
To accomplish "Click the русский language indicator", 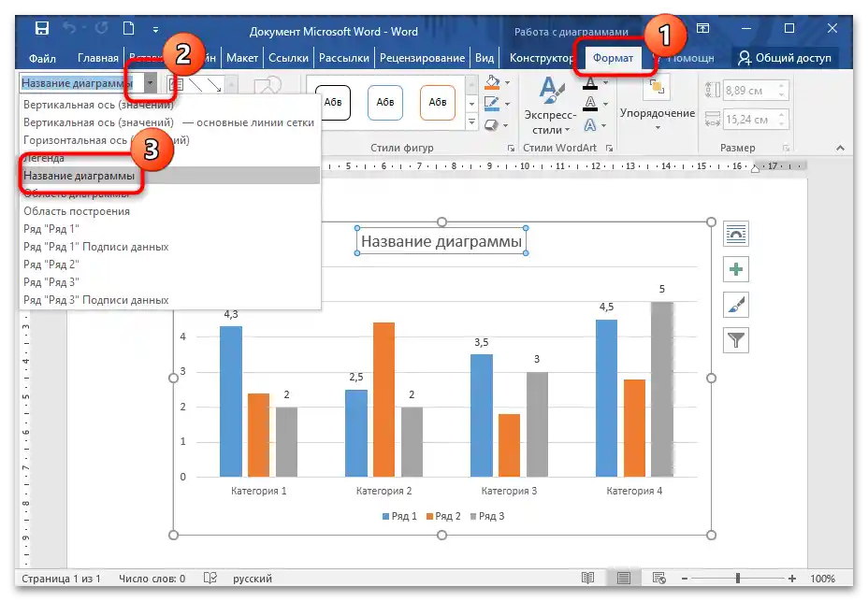I will tap(253, 579).
